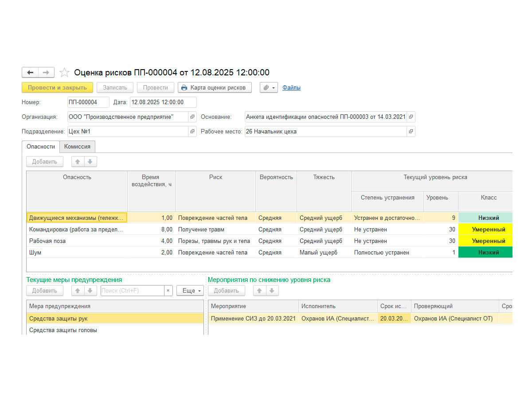Click the forward navigation arrow
The image size is (532, 399).
46,72
